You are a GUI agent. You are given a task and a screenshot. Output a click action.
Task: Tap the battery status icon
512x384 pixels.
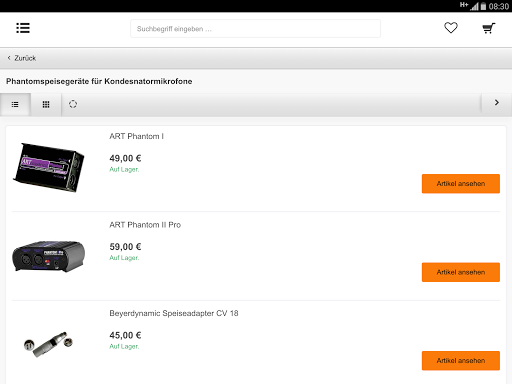(x=483, y=6)
